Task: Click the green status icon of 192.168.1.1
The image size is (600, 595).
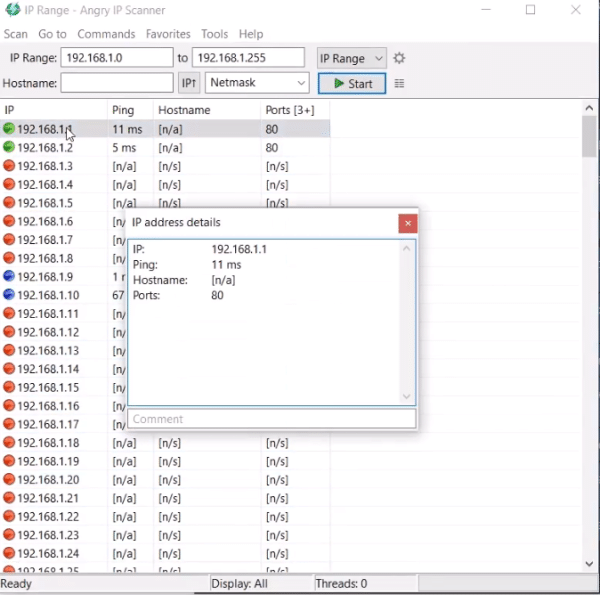Action: pos(9,129)
